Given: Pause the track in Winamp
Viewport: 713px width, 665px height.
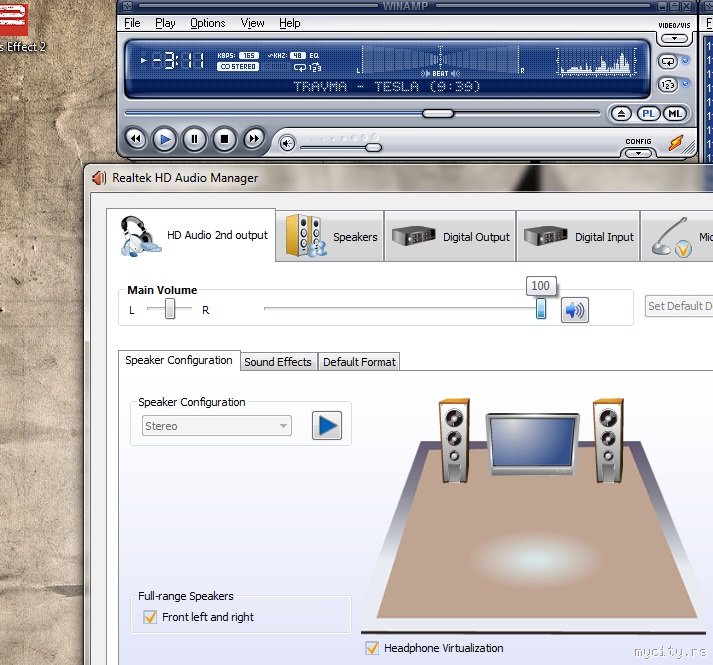Looking at the screenshot, I should (x=195, y=139).
